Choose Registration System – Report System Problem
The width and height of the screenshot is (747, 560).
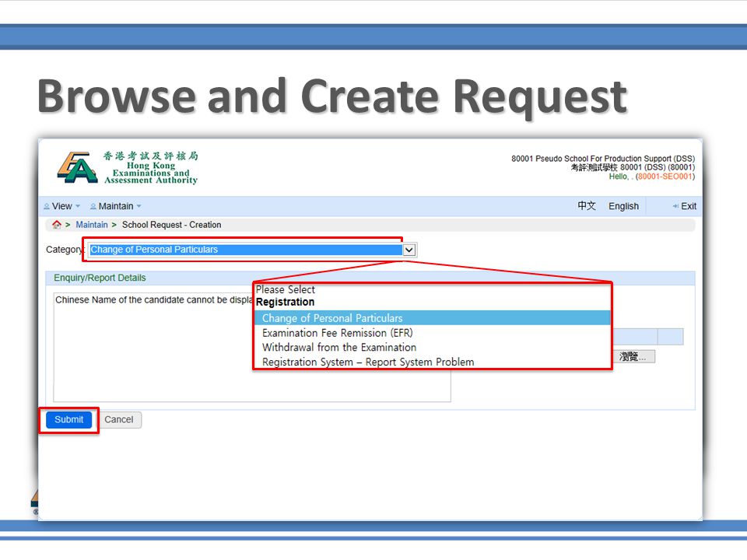pyautogui.click(x=368, y=362)
